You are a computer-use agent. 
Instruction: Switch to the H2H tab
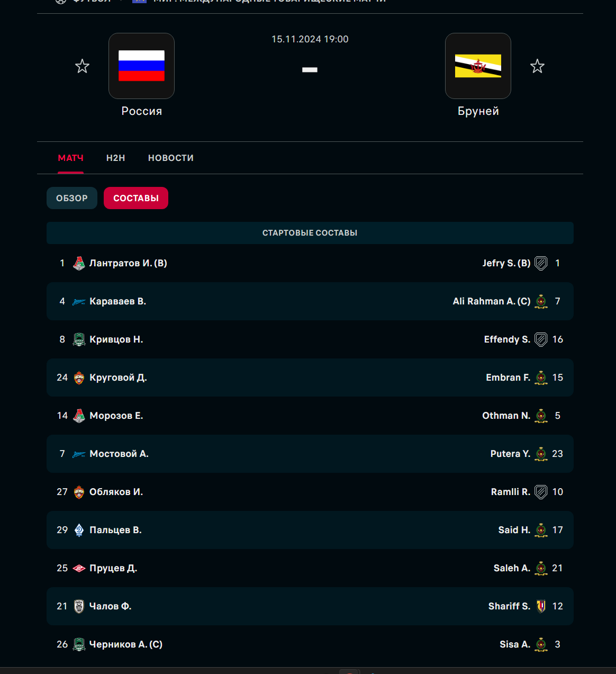coord(115,158)
